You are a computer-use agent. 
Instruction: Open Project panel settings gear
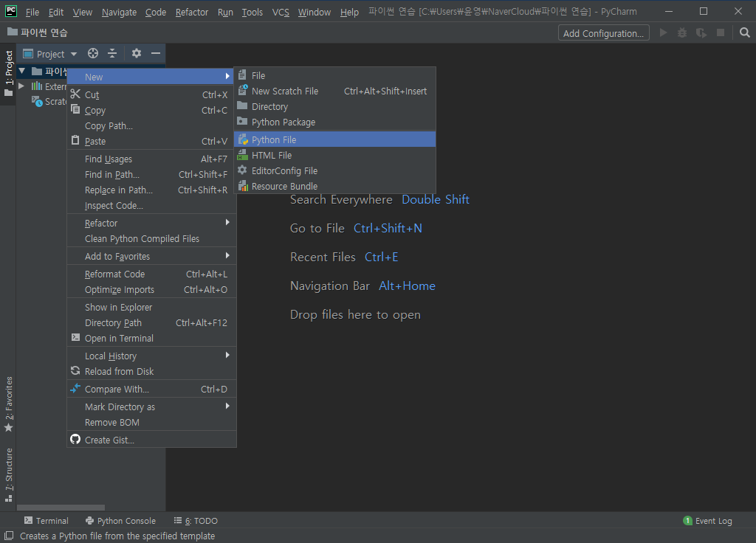pyautogui.click(x=137, y=53)
